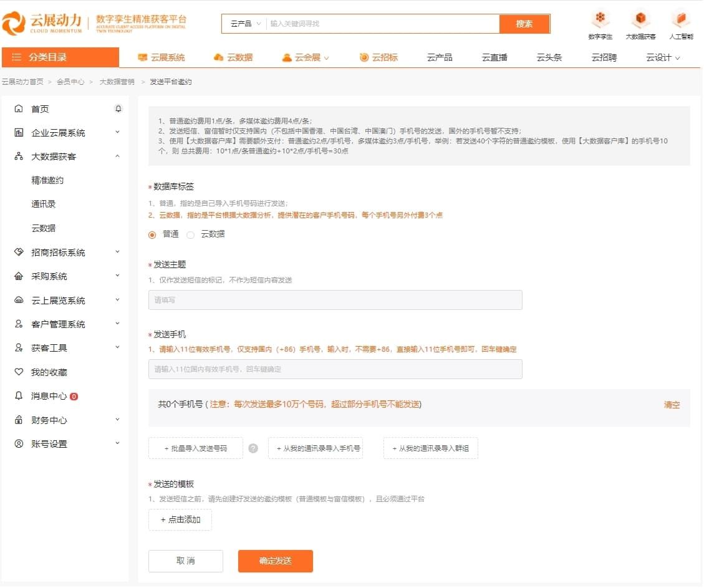Select the 普通 radio button
The width and height of the screenshot is (704, 588).
[x=151, y=234]
